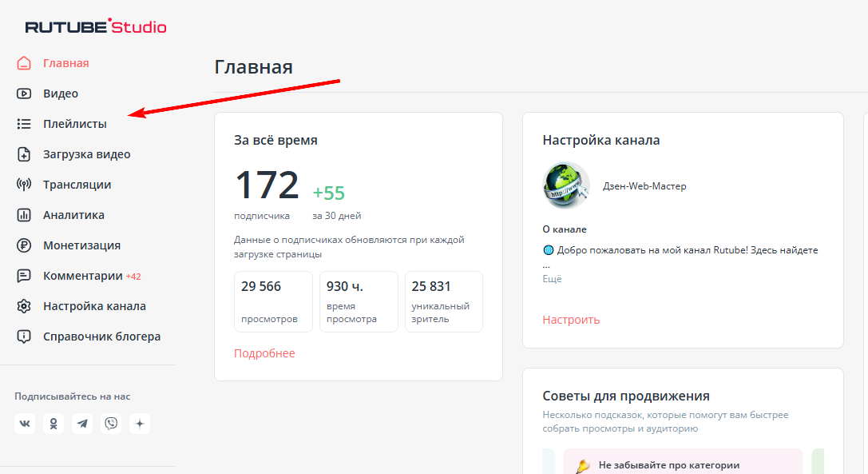Open the VK social network icon
This screenshot has width=868, height=474.
25,424
